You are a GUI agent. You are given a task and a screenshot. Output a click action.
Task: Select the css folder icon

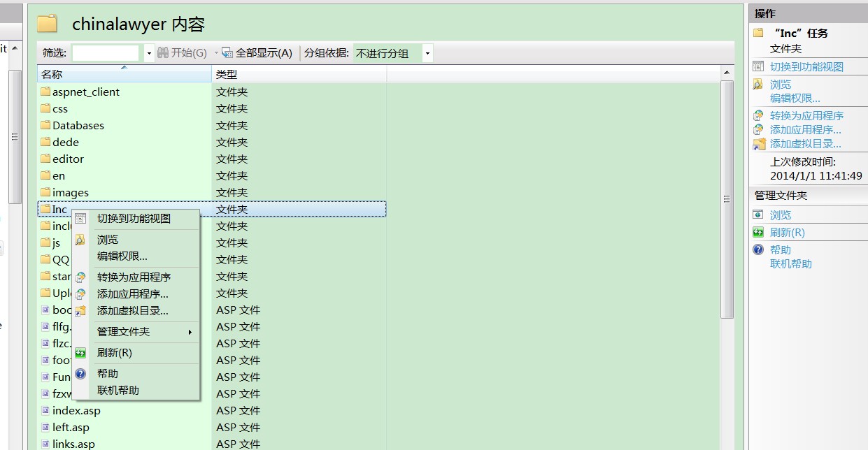coord(45,108)
